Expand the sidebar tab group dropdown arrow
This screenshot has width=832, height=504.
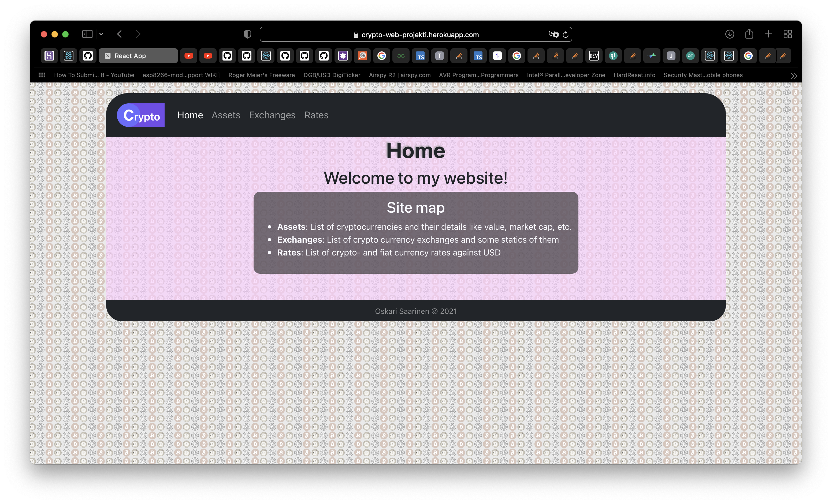tap(101, 34)
